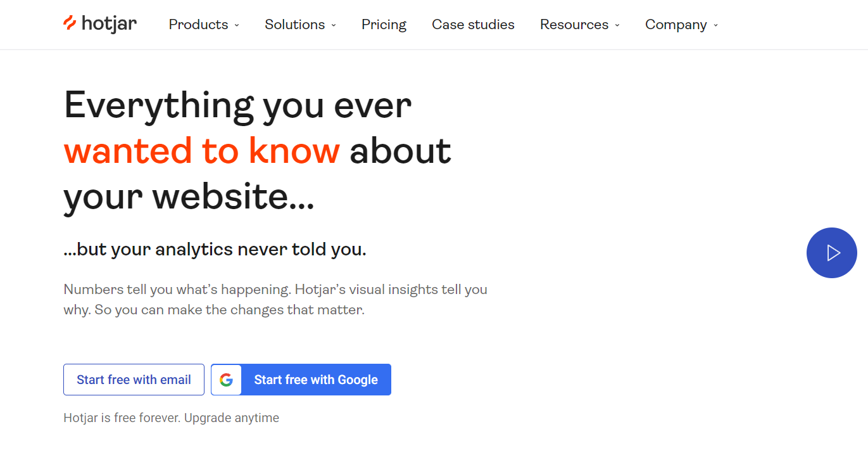Image resolution: width=868 pixels, height=474 pixels.
Task: Click the 'wanted to know' orange heading text
Action: click(202, 151)
